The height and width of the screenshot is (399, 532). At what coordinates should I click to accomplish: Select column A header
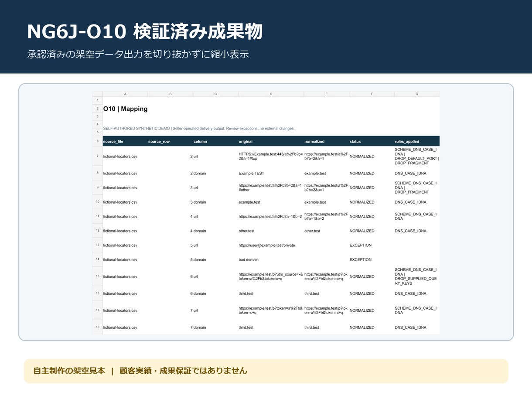(x=125, y=94)
